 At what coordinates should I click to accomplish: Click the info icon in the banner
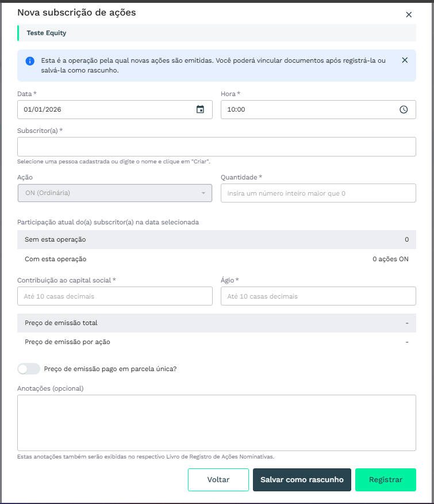click(x=29, y=60)
